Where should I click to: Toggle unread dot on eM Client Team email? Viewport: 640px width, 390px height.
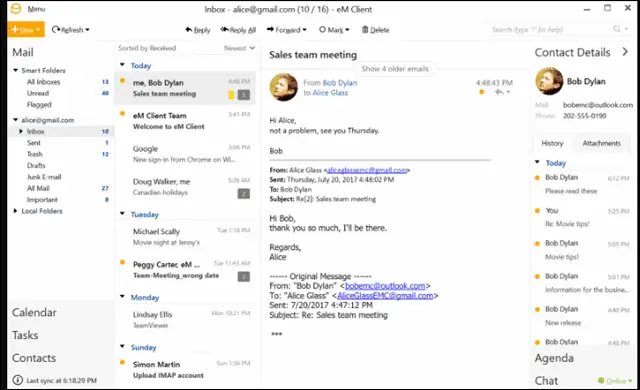tap(122, 113)
